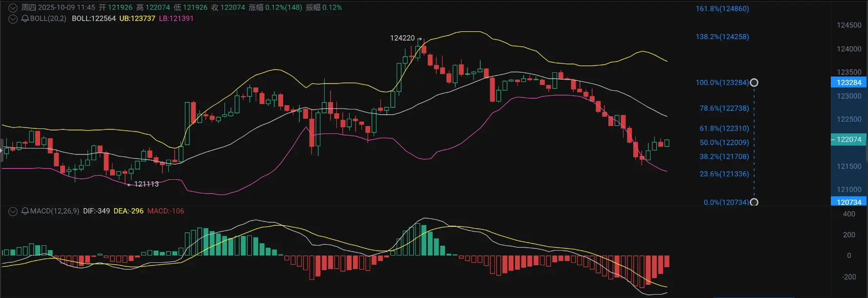Click the 开 121926 open price value
Screen dimensions: 868x298
[x=115, y=8]
